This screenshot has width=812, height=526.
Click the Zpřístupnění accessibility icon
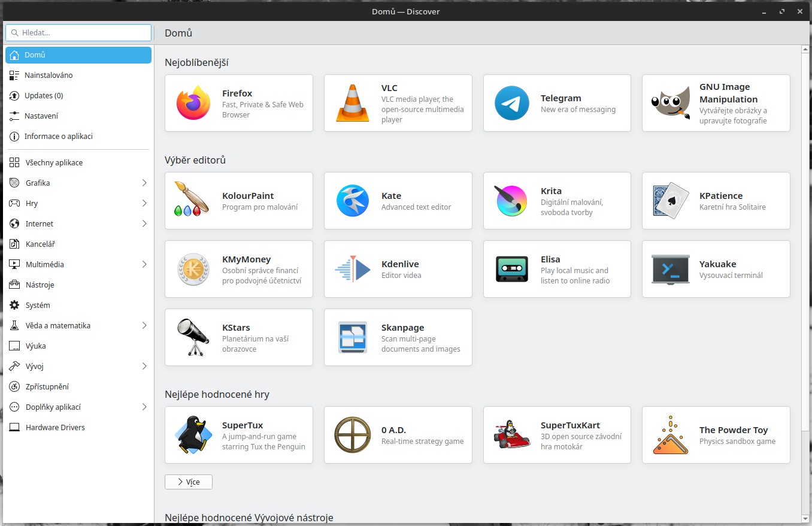(14, 387)
